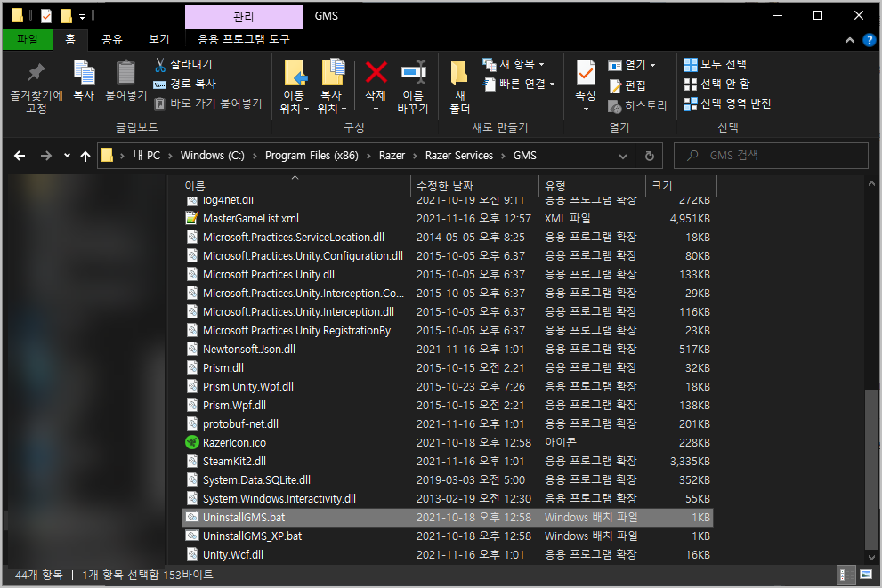The image size is (882, 588).
Task: Click the GMS search (GMS 검색) box
Action: (771, 156)
